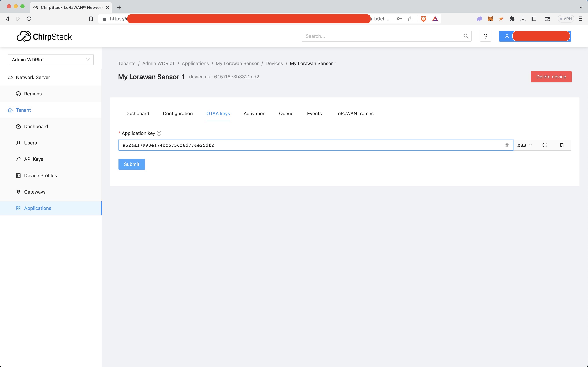Submit the OTAA application key
Screen dimensions: 588x367
pos(131,164)
